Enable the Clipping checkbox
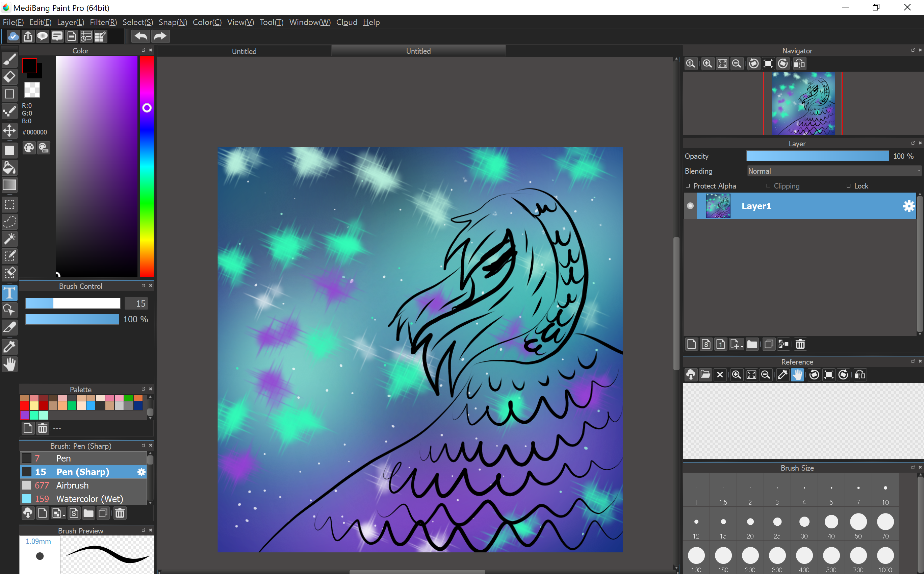 click(768, 185)
